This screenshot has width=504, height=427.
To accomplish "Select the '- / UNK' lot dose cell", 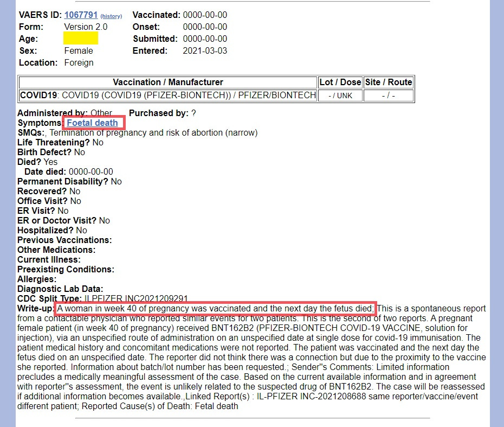I will click(x=340, y=95).
